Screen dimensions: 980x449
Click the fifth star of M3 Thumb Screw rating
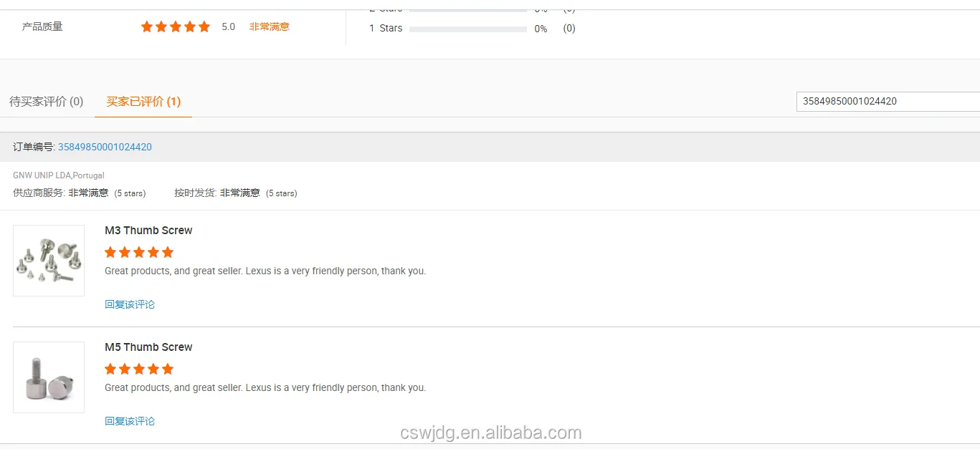168,252
